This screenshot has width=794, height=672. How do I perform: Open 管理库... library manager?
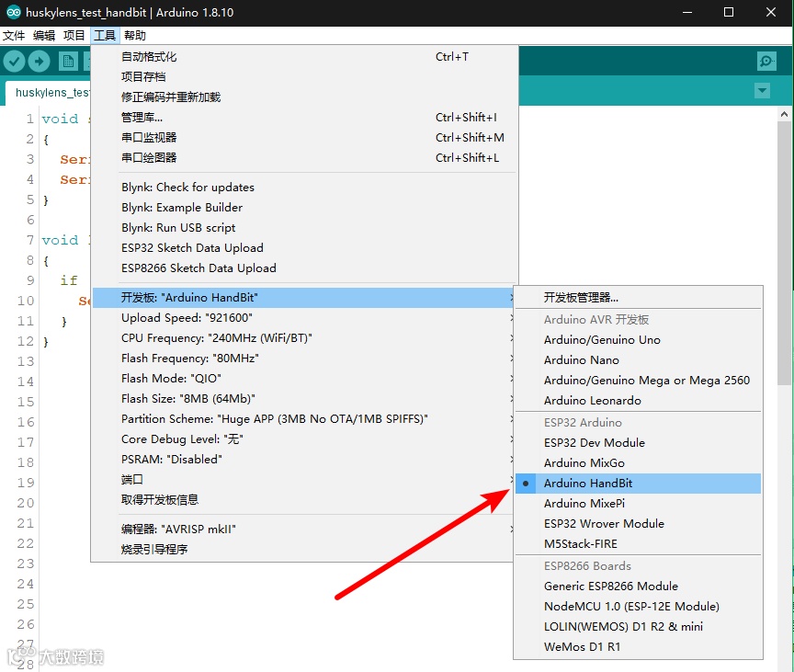[304, 118]
